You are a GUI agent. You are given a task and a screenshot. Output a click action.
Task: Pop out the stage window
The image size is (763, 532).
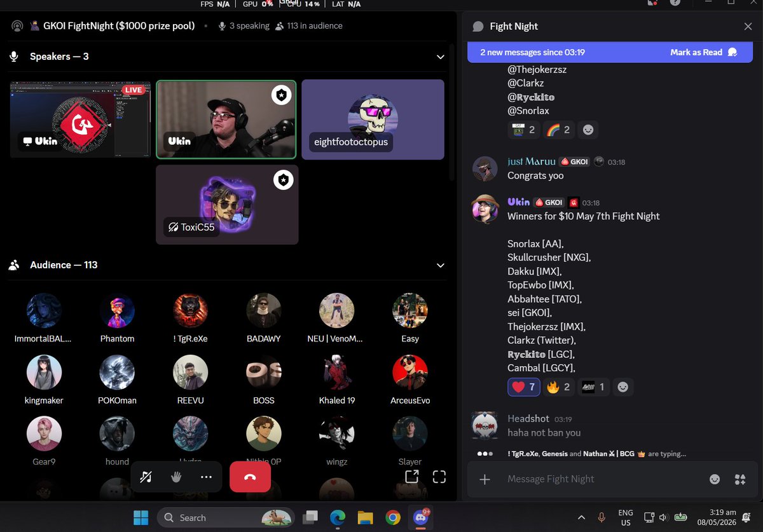click(x=411, y=476)
